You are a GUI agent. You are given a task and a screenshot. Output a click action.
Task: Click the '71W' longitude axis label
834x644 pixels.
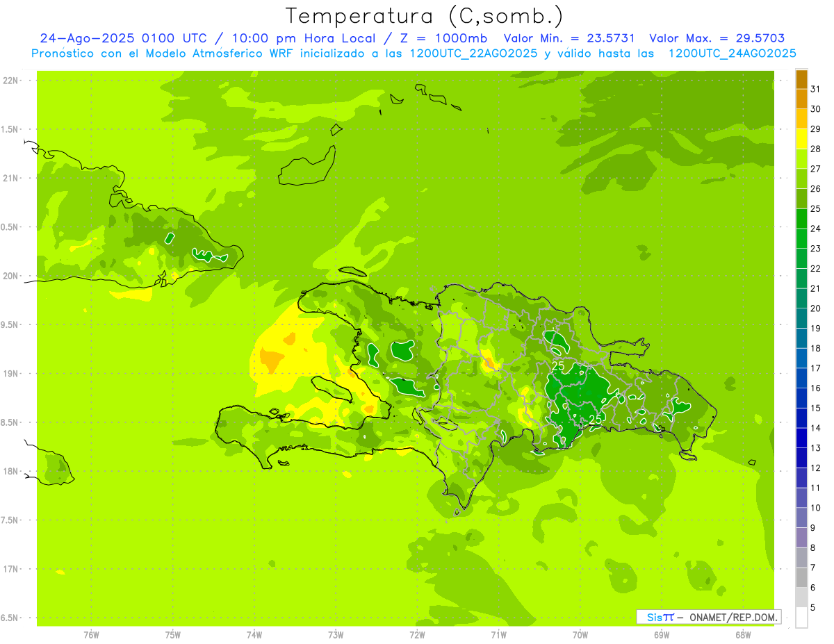coord(498,635)
